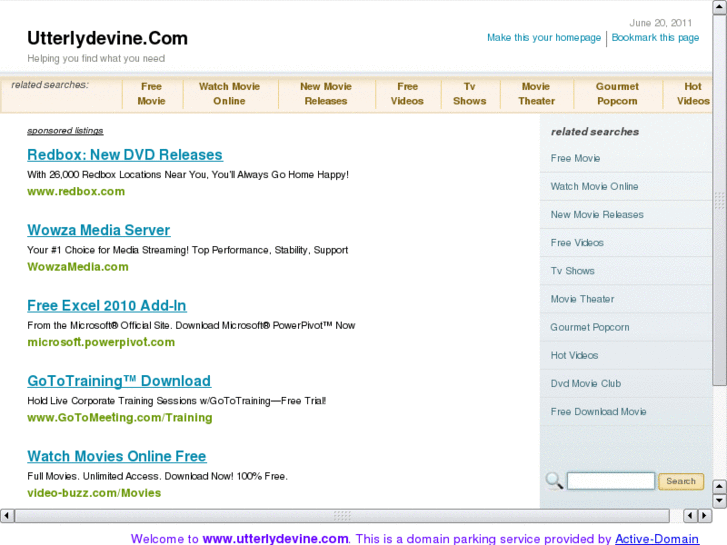
Task: Click inner frame scroll-down arrow
Action: [719, 500]
